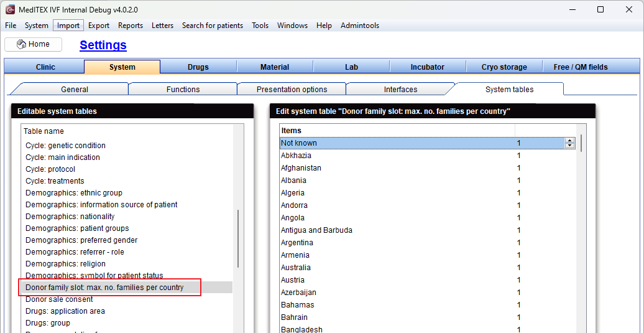Screen dimensions: 644x333
Task: Select the Azerbaijan row
Action: pos(427,293)
